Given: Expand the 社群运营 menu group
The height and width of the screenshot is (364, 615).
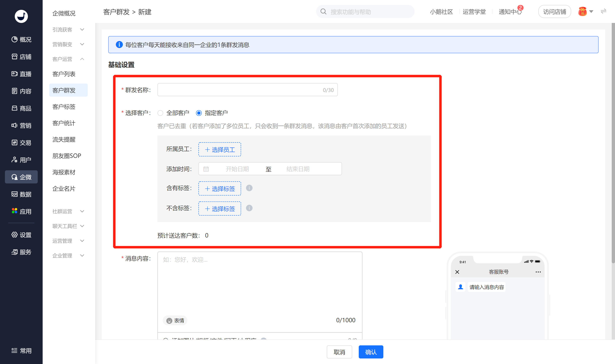Looking at the screenshot, I should (68, 211).
